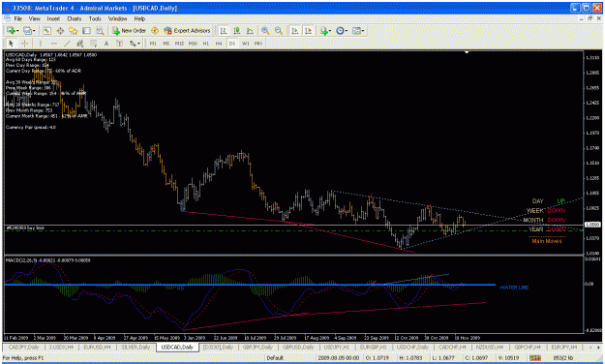Open the Periods clock dropdown

342,31
